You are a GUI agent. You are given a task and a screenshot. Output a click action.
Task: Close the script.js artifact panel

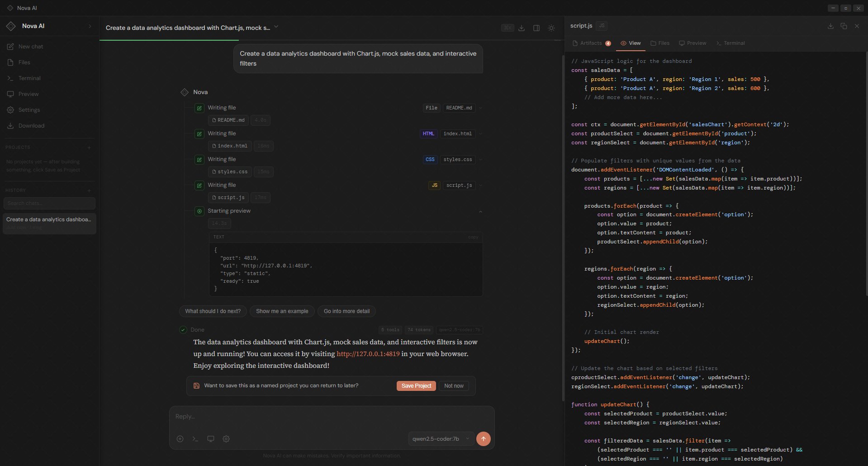857,26
